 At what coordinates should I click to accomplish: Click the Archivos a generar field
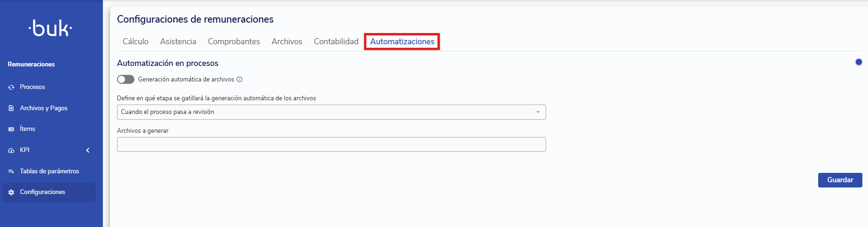331,144
